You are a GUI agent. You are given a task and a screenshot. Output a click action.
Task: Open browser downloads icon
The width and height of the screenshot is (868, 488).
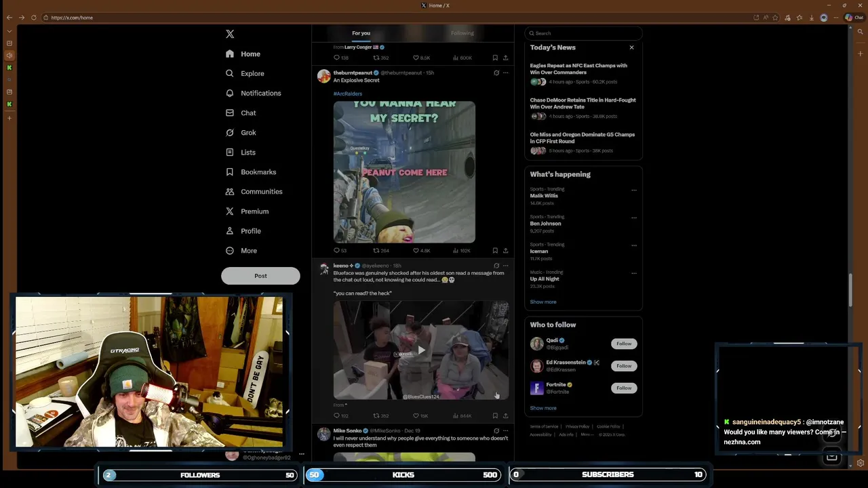pyautogui.click(x=812, y=18)
